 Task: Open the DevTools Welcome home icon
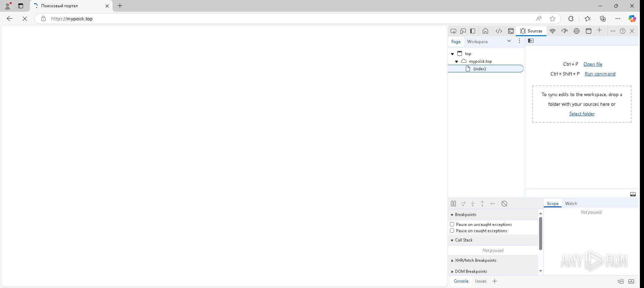[x=485, y=31]
